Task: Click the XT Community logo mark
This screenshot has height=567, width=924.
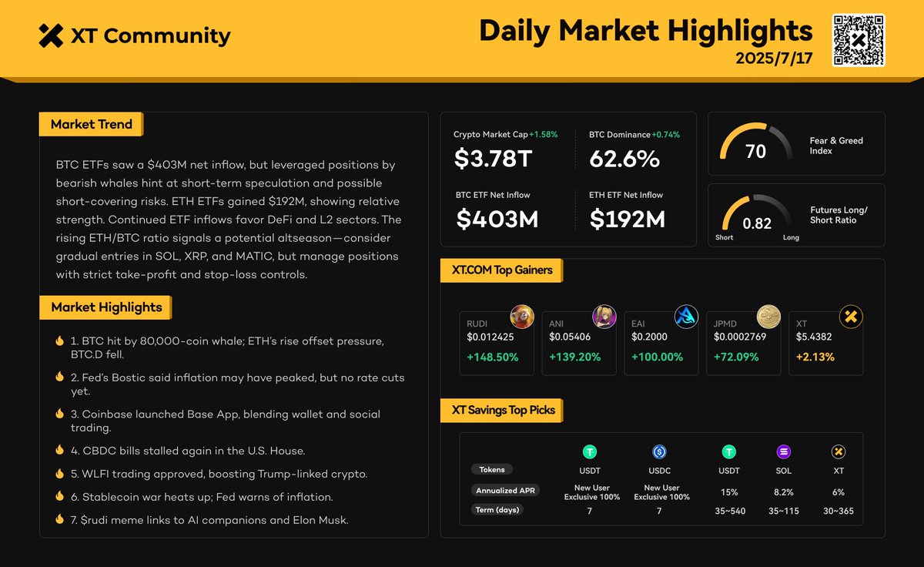Action: (51, 35)
